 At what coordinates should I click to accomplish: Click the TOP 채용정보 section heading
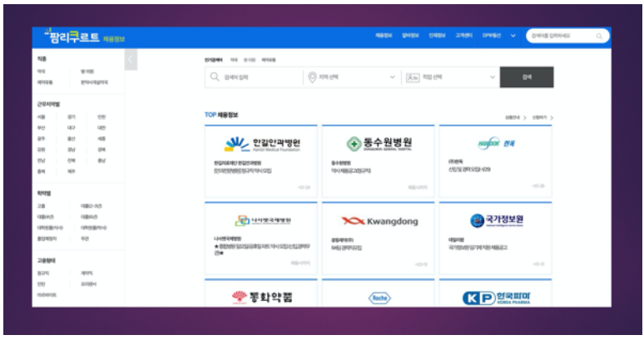pos(221,115)
